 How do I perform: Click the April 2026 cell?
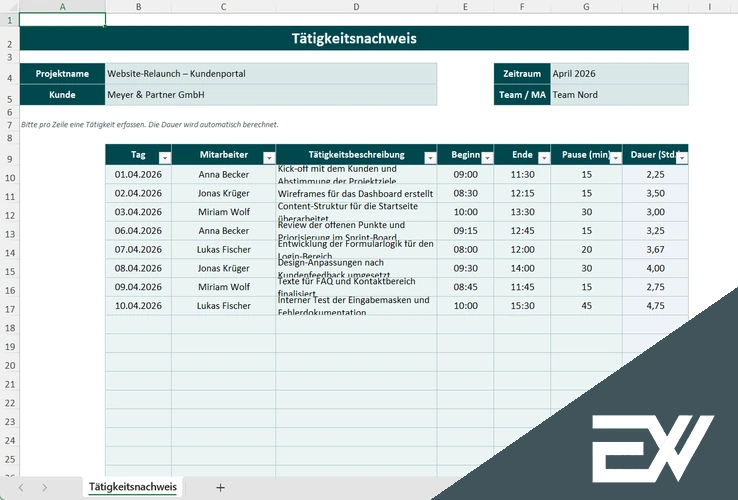coord(619,74)
